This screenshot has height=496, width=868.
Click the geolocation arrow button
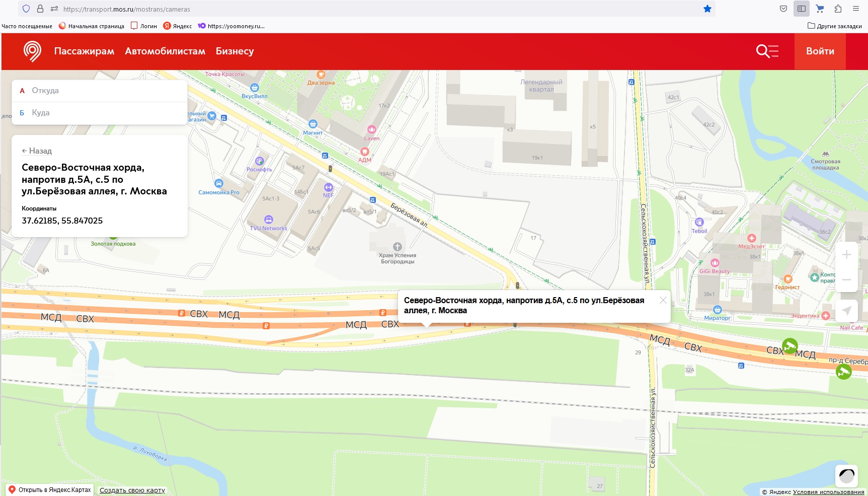(847, 311)
